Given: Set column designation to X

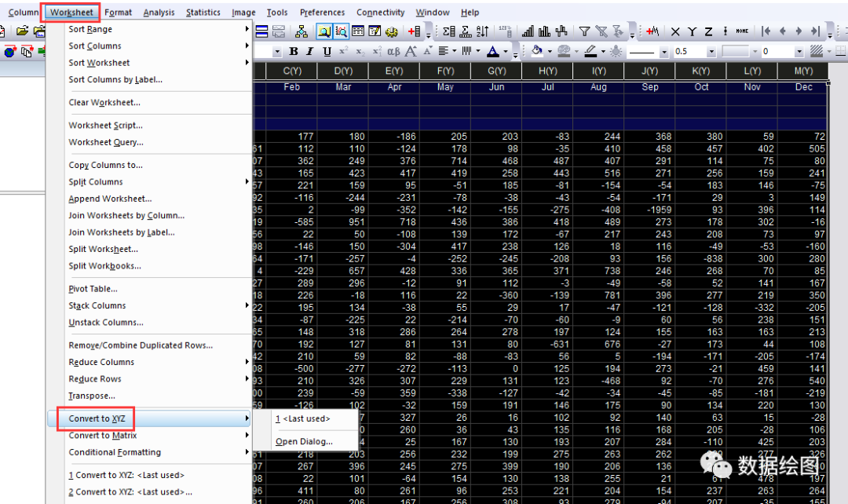Looking at the screenshot, I should pos(675,31).
